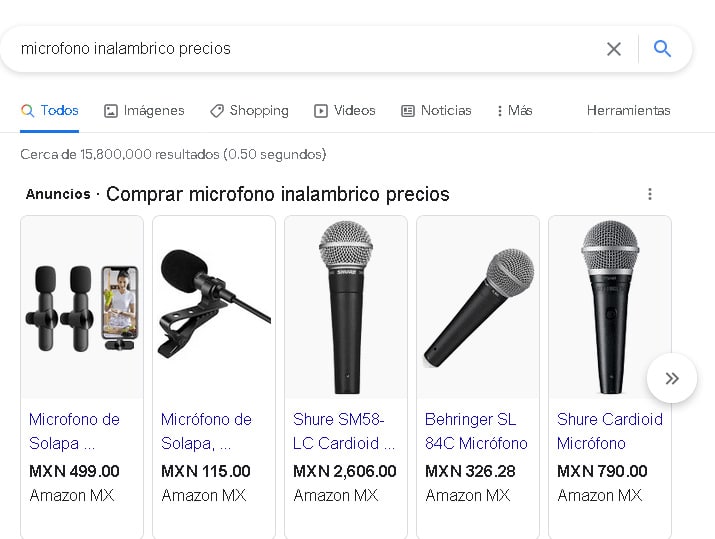Click the Noticias tab's newspaper icon
Viewport: 715px width, 539px height.
(x=408, y=111)
